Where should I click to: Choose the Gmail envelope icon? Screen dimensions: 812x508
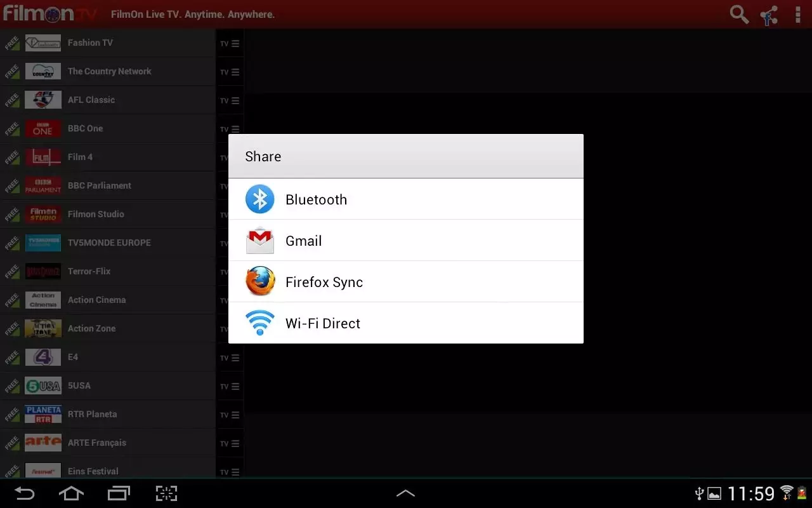260,241
